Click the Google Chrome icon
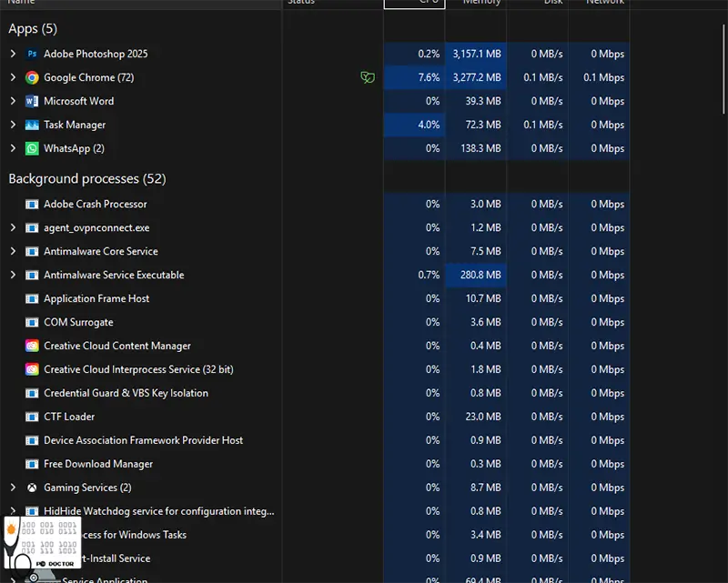728x583 pixels. click(32, 77)
